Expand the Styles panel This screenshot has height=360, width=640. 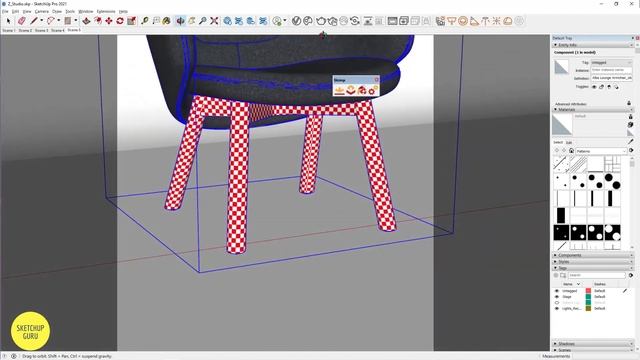(x=556, y=262)
